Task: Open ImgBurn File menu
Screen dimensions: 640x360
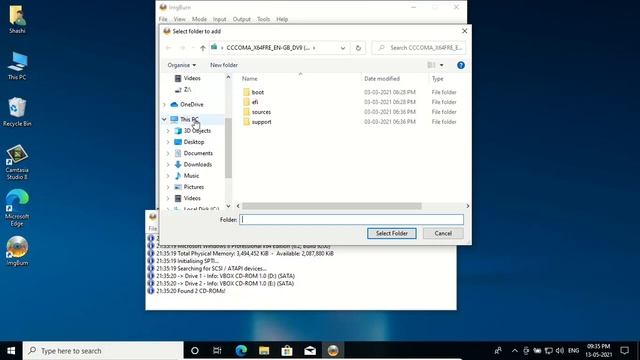Action: pos(163,19)
